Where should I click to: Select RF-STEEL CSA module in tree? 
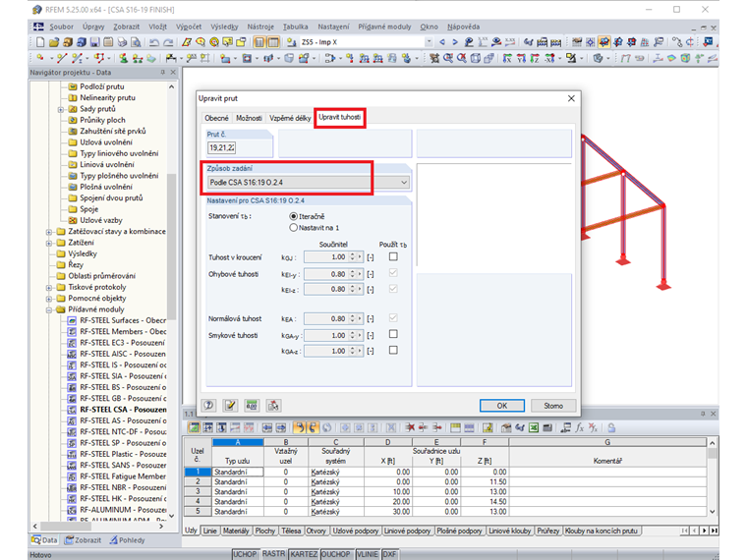click(123, 410)
